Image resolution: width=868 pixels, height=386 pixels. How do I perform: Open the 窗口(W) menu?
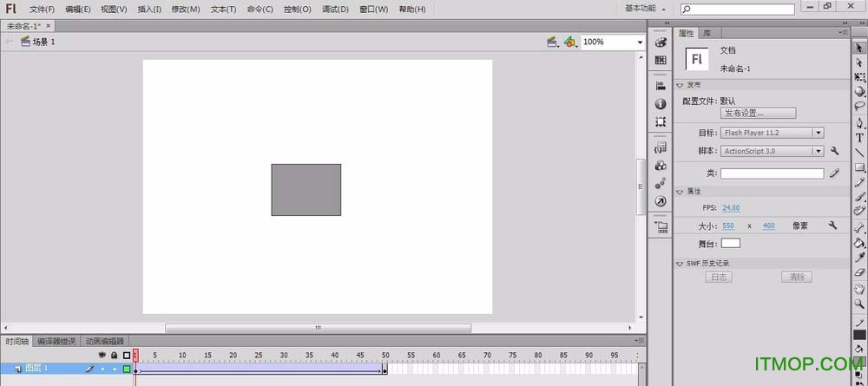point(373,10)
